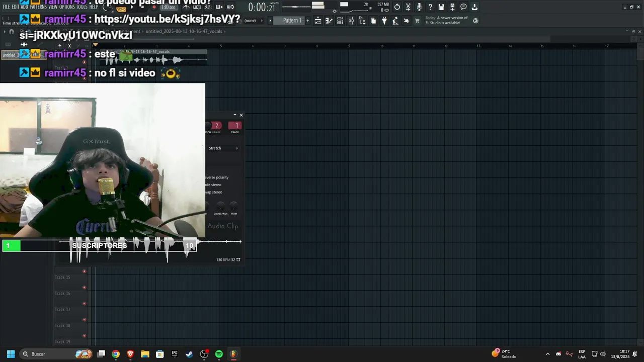Open Google Chrome from taskbar
Screen dimensions: 644x362
[116, 354]
